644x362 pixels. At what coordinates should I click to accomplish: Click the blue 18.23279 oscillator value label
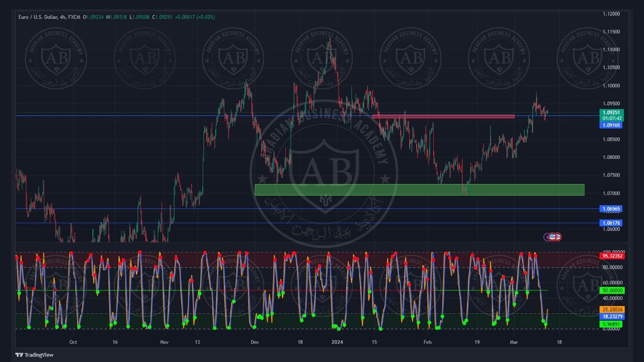coord(612,317)
